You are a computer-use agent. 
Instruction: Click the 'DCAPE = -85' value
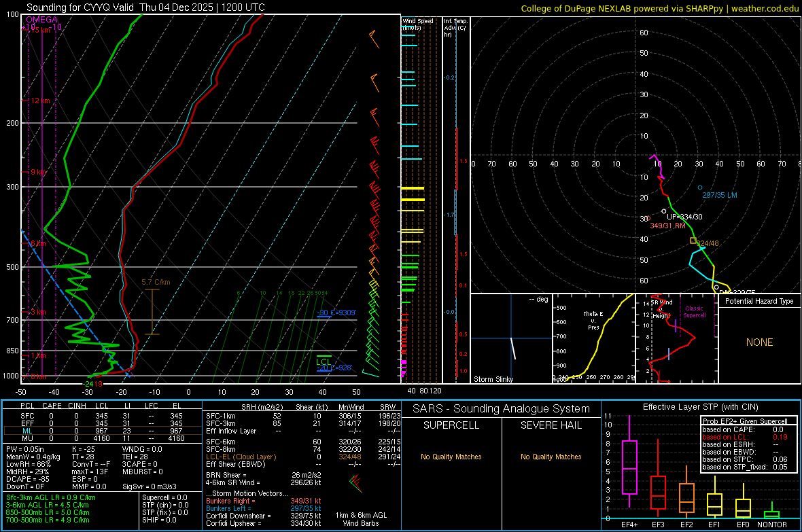point(27,479)
